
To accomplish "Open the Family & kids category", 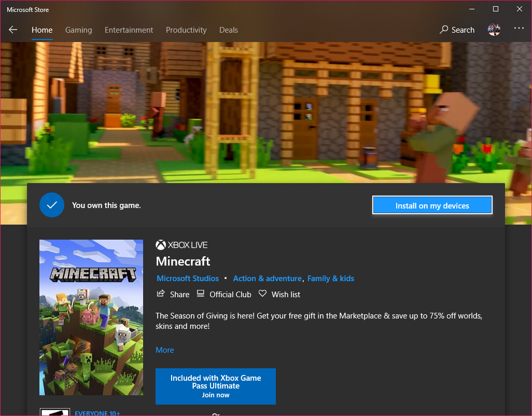I will click(x=331, y=279).
